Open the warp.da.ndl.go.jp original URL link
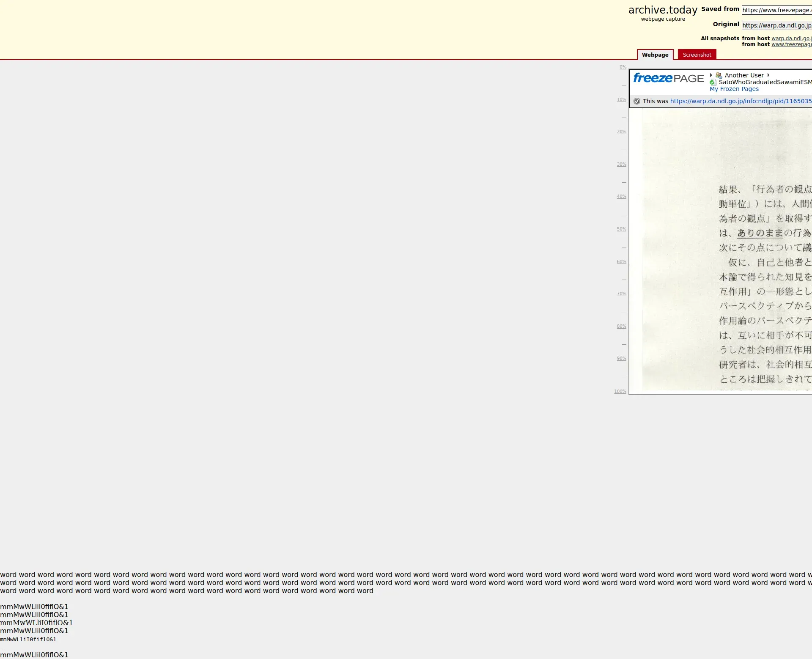 coord(741,101)
